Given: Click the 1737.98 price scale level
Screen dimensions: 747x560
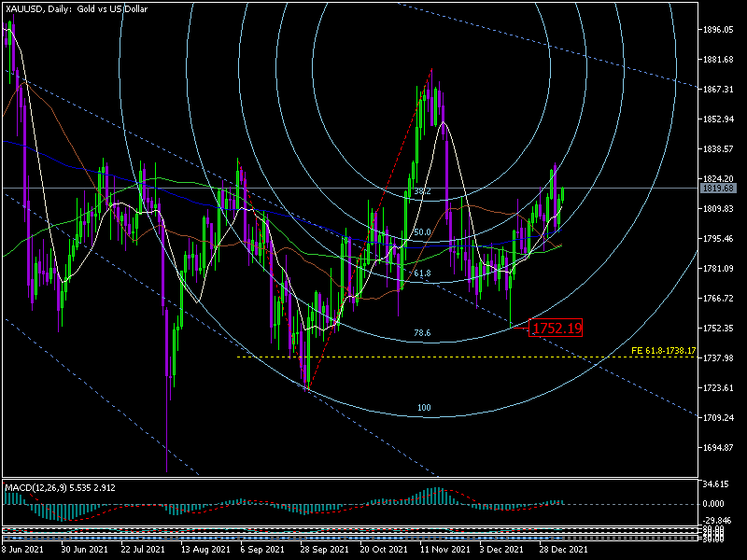Looking at the screenshot, I should 717,358.
